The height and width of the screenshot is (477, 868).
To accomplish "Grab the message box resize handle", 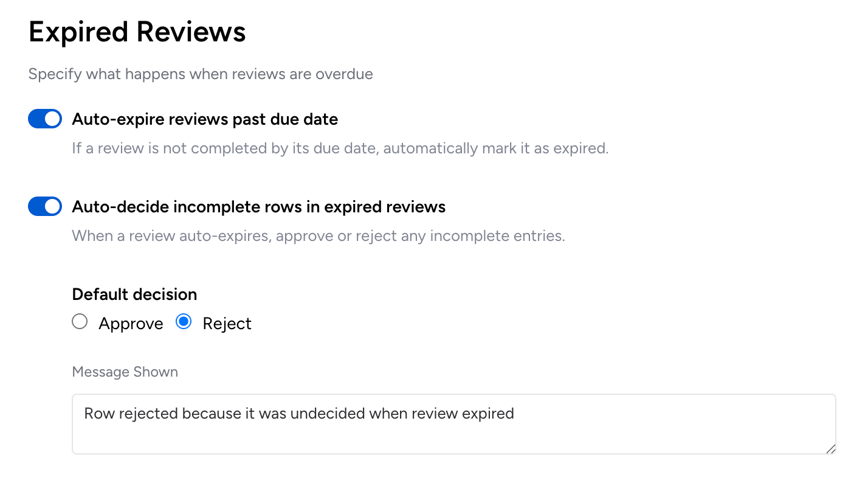I will click(x=830, y=449).
